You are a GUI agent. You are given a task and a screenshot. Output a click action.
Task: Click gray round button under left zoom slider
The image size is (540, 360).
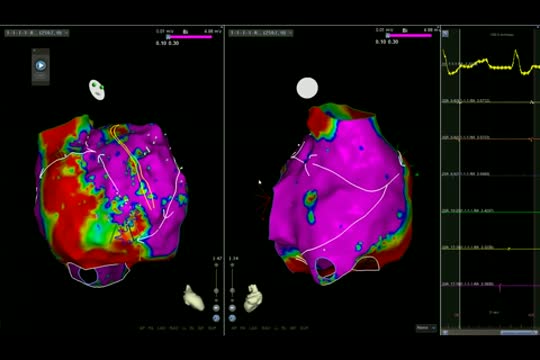click(x=216, y=308)
